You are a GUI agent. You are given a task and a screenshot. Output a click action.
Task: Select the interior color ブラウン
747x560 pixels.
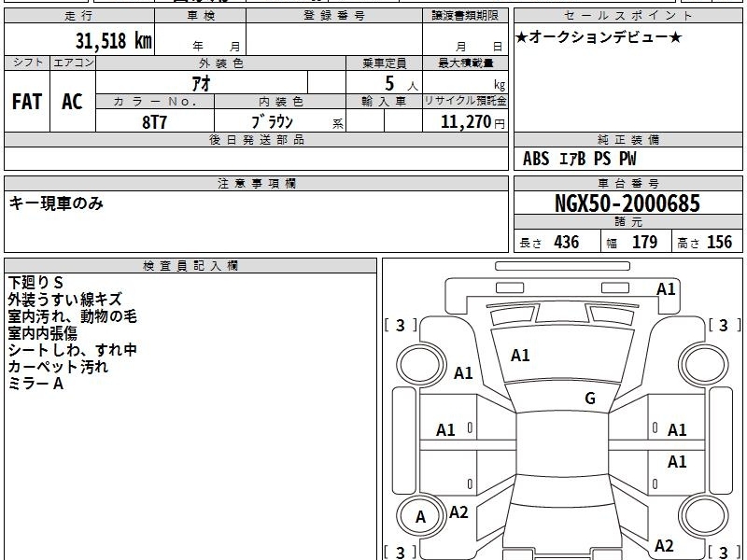coord(272,122)
